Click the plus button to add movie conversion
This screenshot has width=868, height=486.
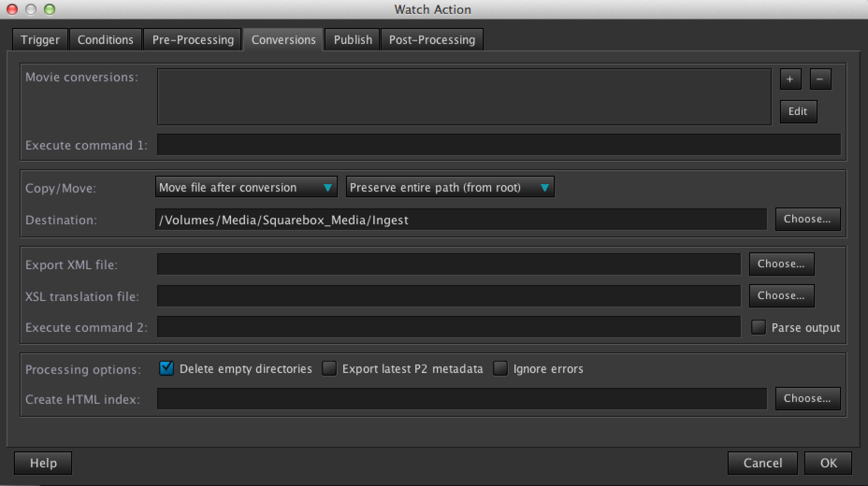click(790, 79)
